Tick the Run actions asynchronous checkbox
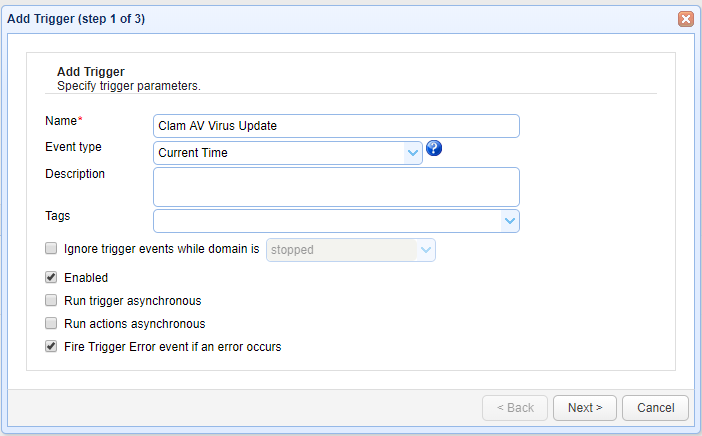 pos(51,324)
